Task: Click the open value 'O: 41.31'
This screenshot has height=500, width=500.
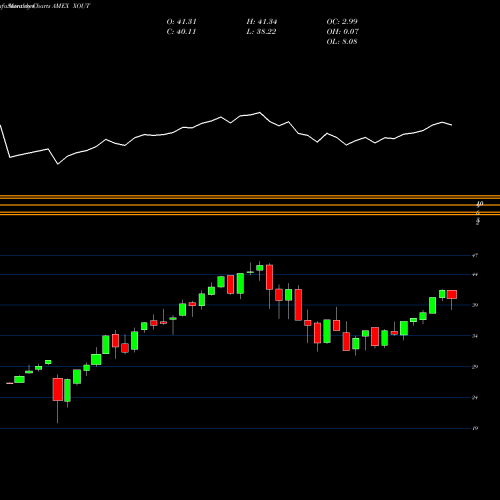Action: 181,22
